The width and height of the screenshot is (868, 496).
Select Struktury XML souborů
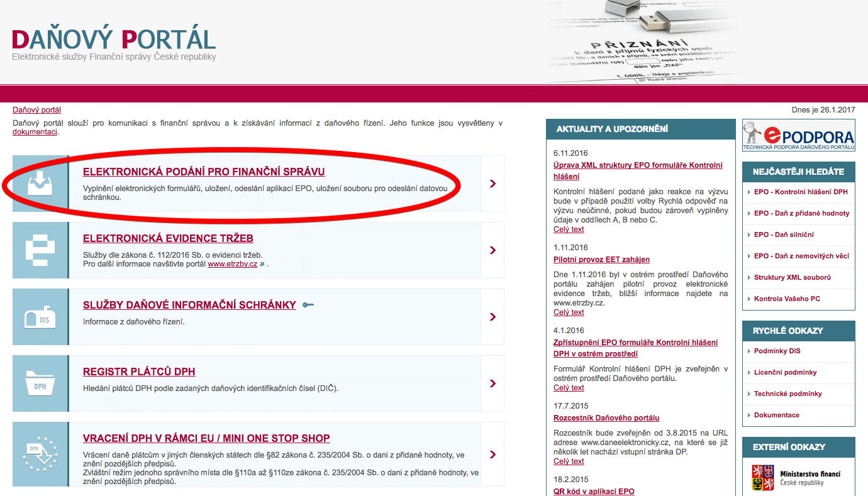pos(793,277)
